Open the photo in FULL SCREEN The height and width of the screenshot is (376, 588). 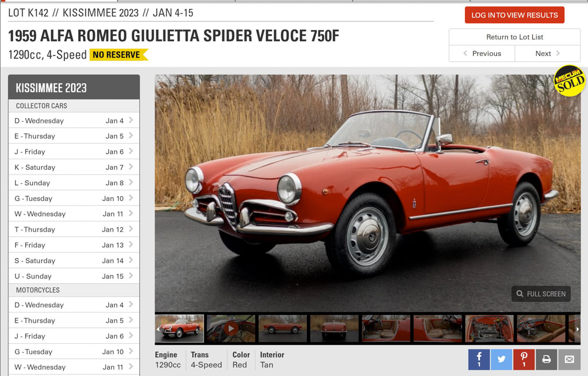(x=541, y=294)
